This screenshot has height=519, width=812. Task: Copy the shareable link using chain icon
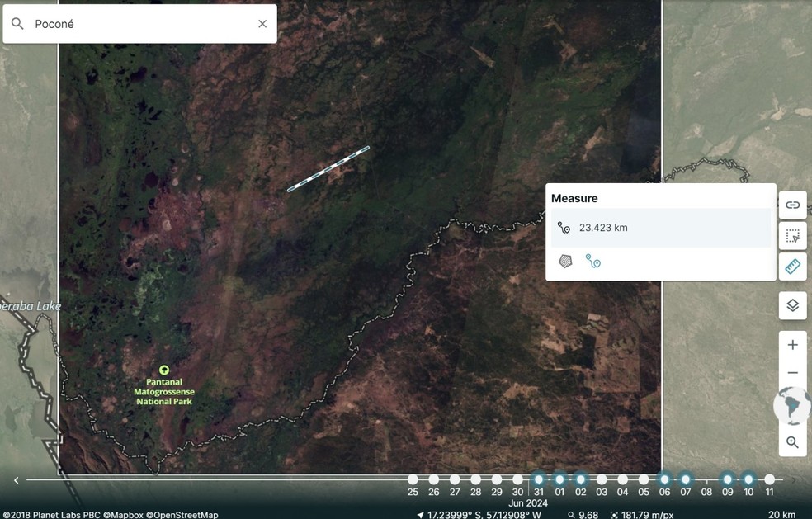click(792, 205)
